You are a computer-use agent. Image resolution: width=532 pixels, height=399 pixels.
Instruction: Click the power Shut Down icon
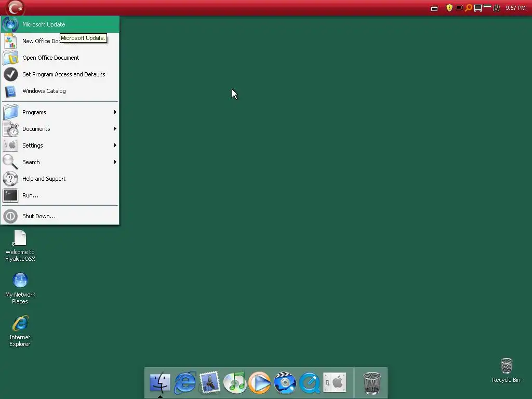(10, 216)
